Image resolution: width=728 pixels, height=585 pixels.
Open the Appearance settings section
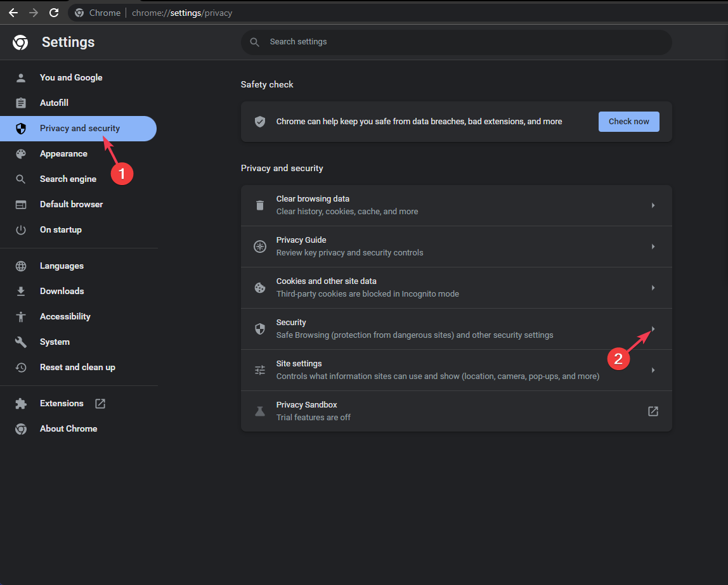click(63, 154)
